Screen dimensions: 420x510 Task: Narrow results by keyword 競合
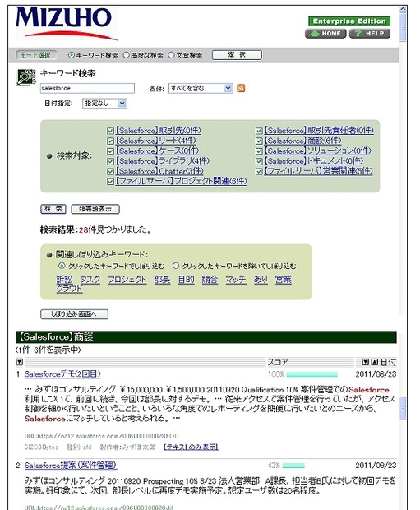[210, 280]
